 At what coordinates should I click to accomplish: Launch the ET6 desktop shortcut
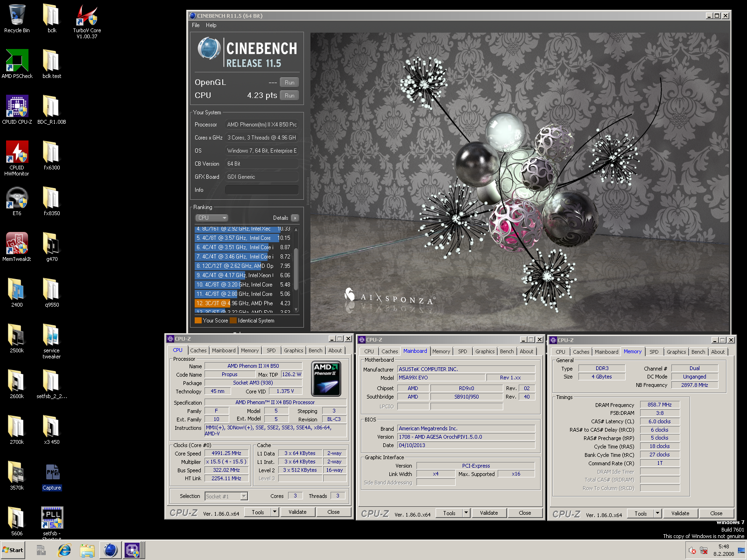[x=17, y=201]
